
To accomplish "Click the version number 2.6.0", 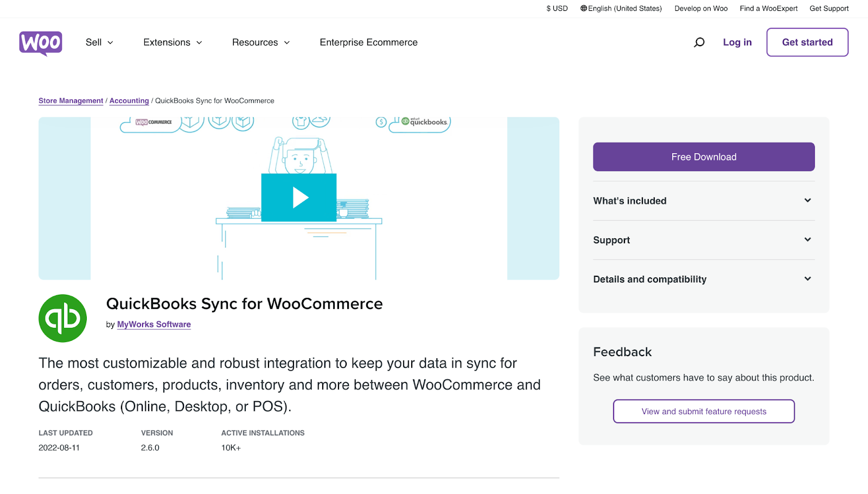I will coord(150,448).
